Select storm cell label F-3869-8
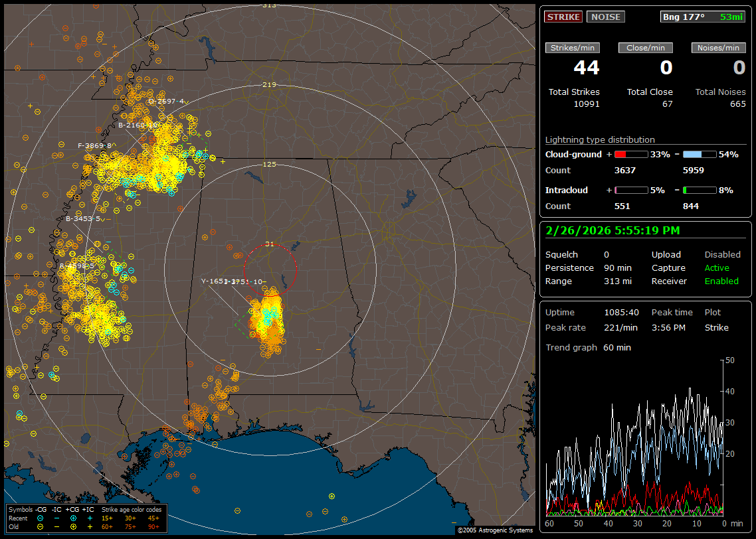Viewport: 756px width, 539px height. point(94,145)
